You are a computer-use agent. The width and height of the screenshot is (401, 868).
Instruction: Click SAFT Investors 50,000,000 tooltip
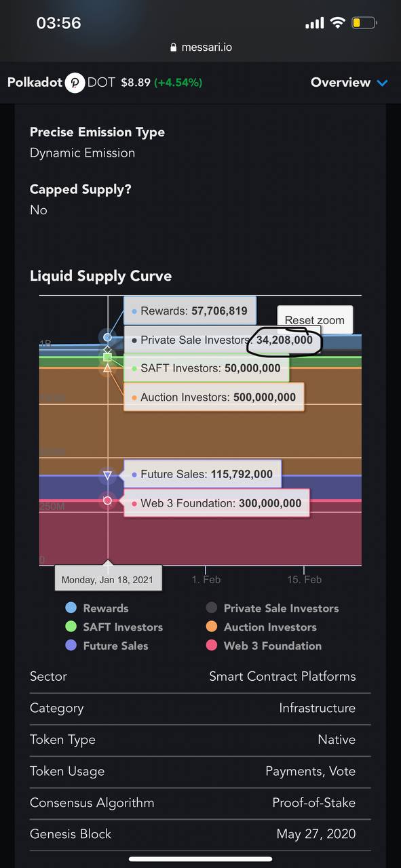click(206, 368)
